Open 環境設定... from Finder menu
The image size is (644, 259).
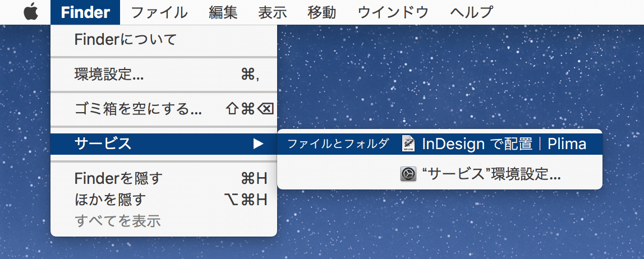click(x=164, y=75)
